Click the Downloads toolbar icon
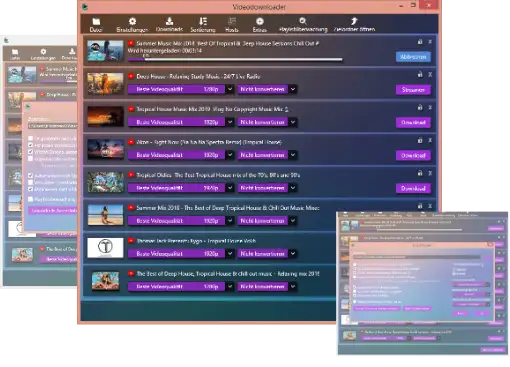This screenshot has width=510, height=367. click(169, 21)
